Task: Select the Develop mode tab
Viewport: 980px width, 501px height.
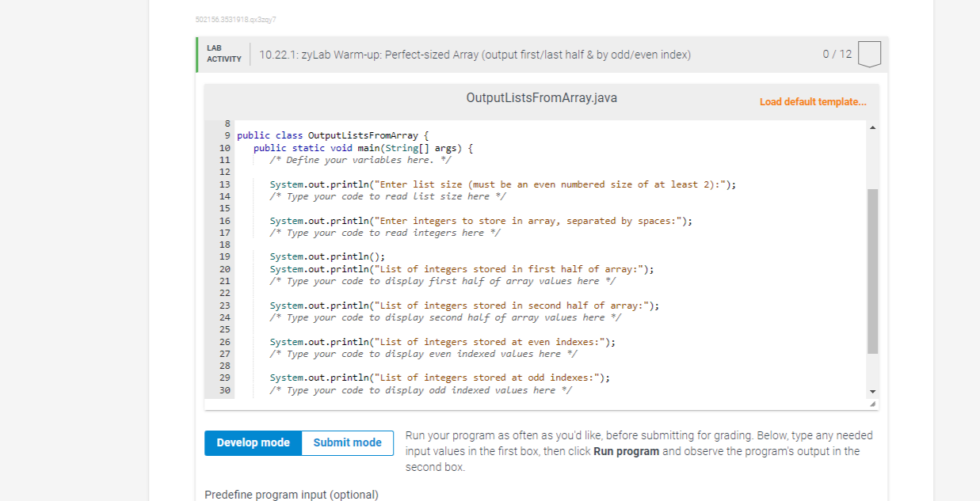Action: (253, 442)
